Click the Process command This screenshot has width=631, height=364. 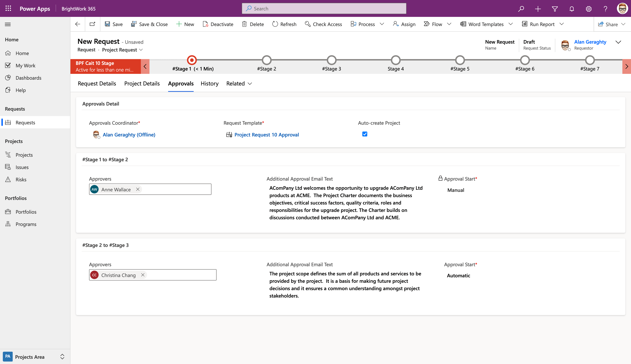click(x=363, y=24)
